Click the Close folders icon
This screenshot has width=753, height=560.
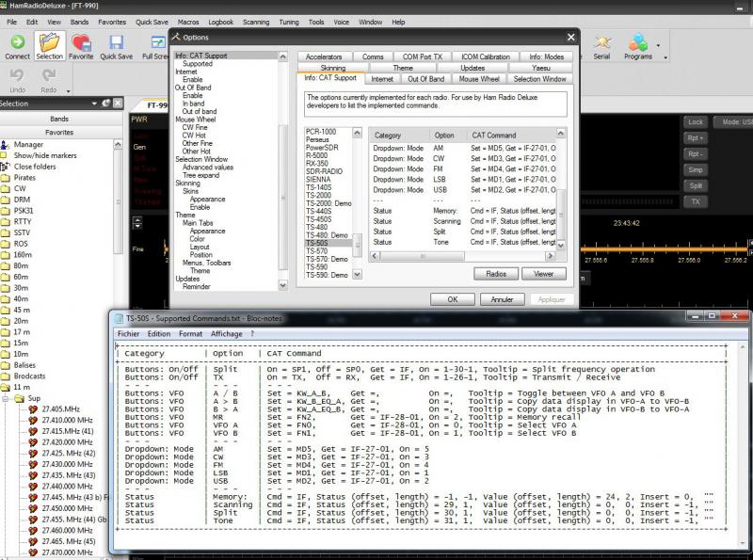(x=5, y=167)
